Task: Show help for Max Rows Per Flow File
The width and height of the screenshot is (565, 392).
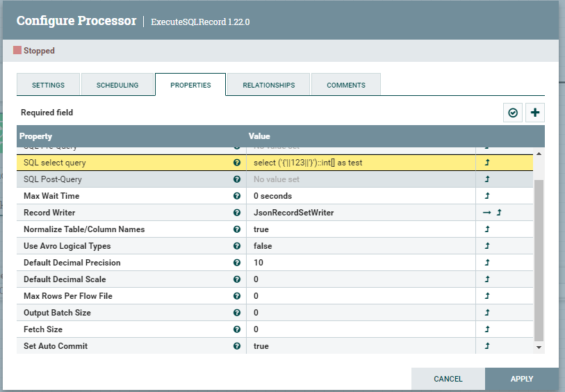Action: [237, 296]
